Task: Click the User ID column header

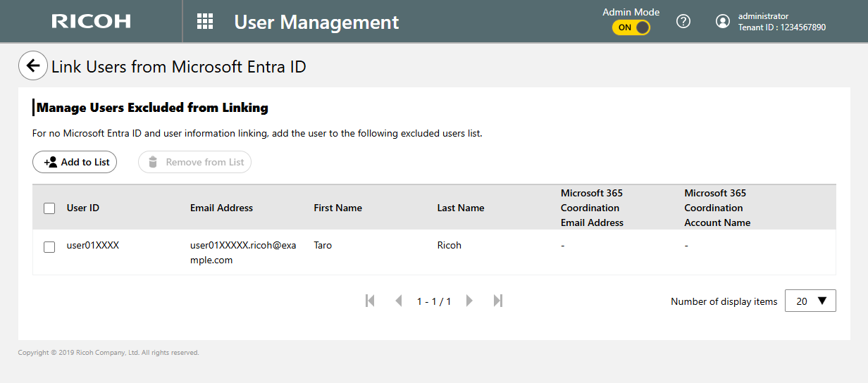Action: 83,208
